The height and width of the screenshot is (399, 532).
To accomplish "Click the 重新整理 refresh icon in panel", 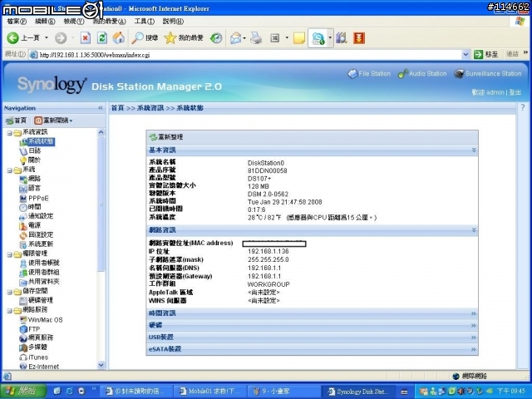I will [153, 137].
